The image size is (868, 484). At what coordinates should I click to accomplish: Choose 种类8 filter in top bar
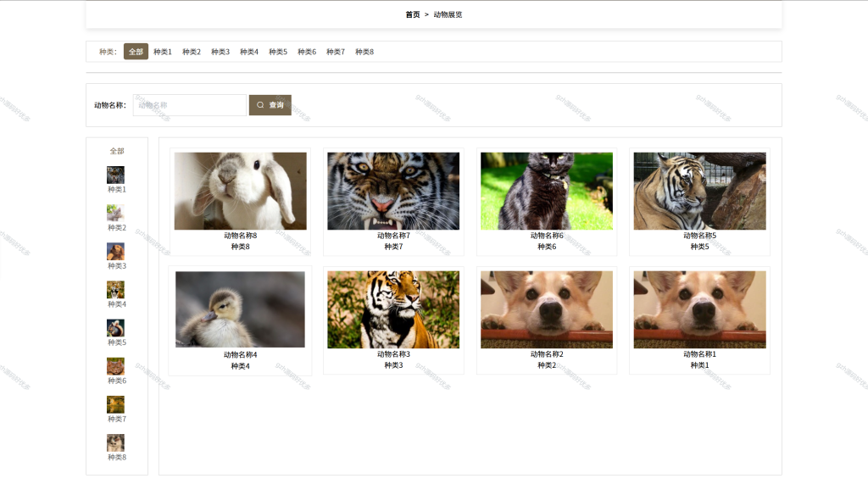coord(364,52)
